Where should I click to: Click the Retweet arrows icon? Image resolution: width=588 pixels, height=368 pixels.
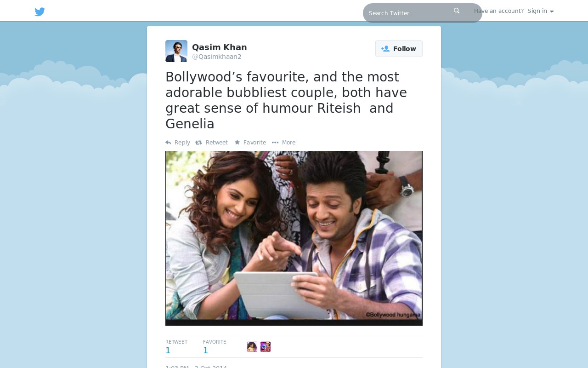(198, 143)
